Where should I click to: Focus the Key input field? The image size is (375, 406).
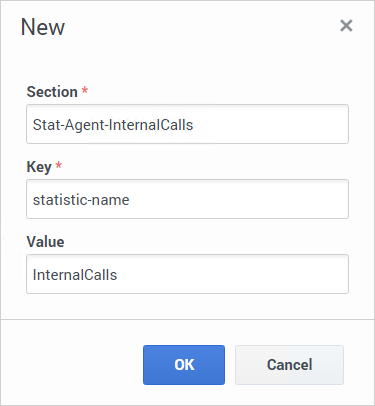point(187,199)
